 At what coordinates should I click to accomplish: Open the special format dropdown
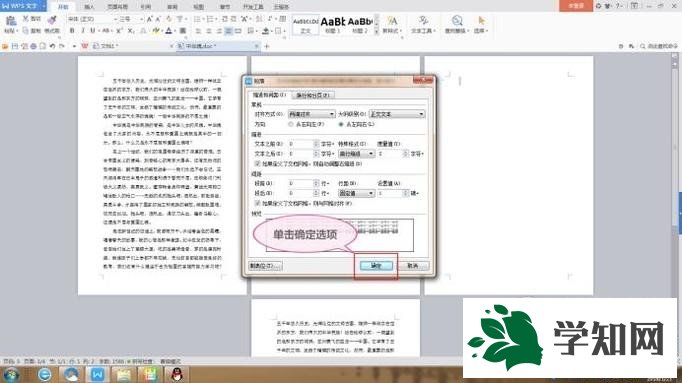(356, 154)
